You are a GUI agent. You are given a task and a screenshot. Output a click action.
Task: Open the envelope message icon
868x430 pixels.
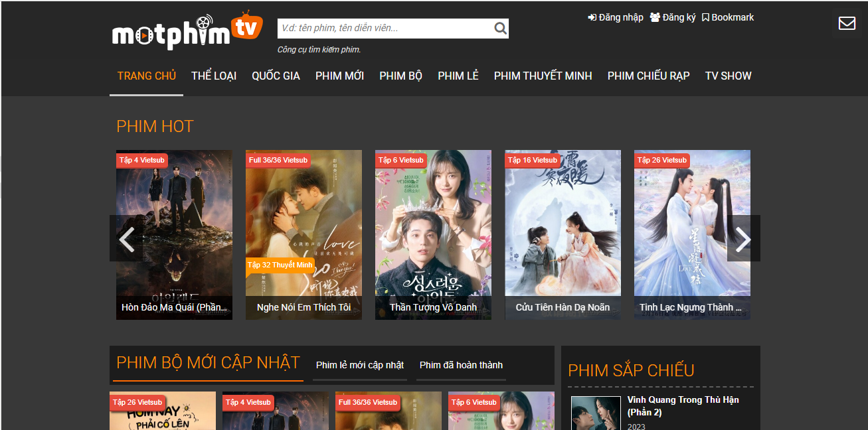(x=847, y=23)
